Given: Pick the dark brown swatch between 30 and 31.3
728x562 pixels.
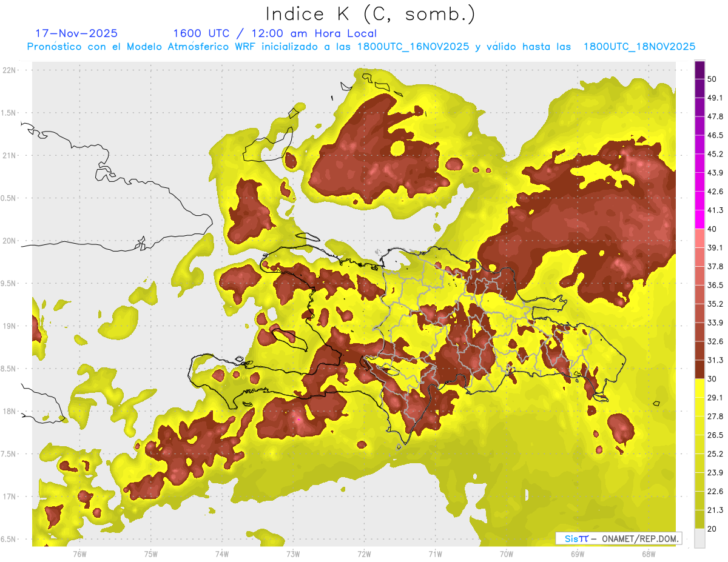Looking at the screenshot, I should pos(699,370).
